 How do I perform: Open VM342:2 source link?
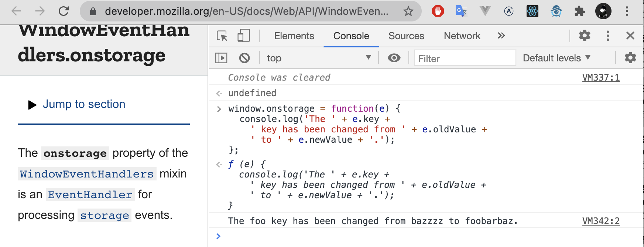[x=601, y=221]
